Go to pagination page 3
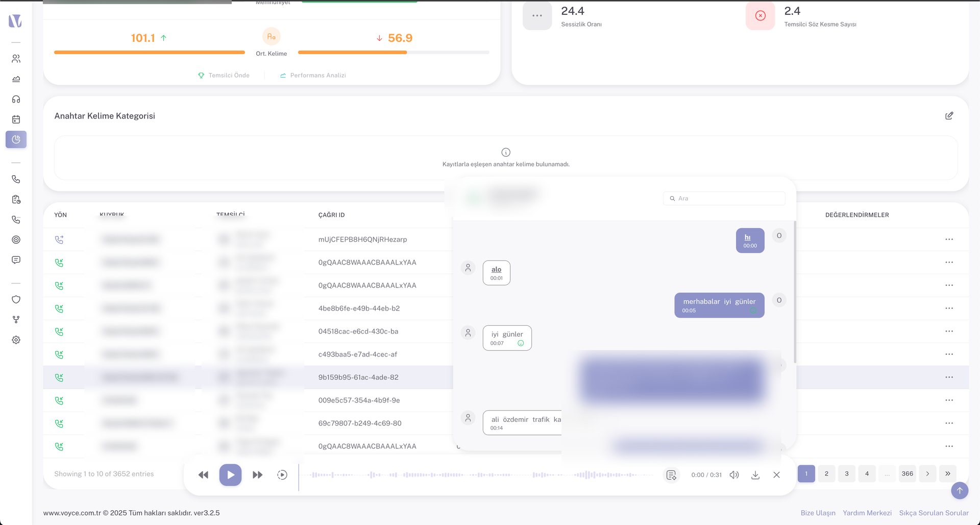The width and height of the screenshot is (980, 525). [847, 474]
